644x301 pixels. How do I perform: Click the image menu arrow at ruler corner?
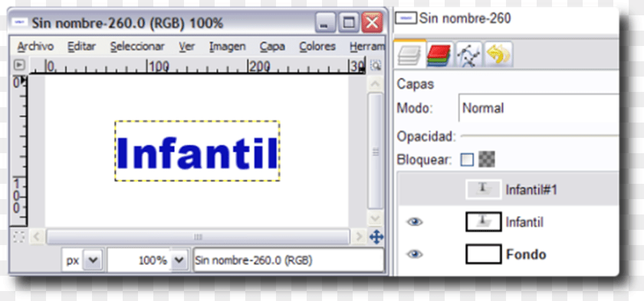tap(19, 65)
